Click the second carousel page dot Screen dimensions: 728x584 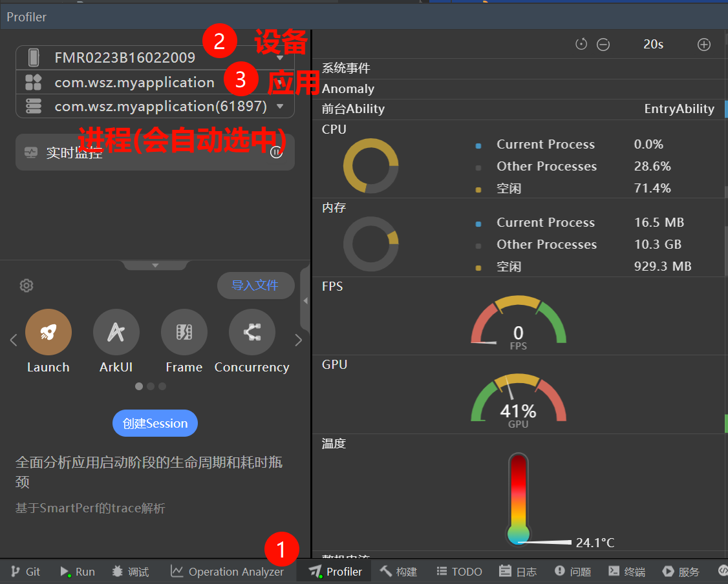pos(151,386)
